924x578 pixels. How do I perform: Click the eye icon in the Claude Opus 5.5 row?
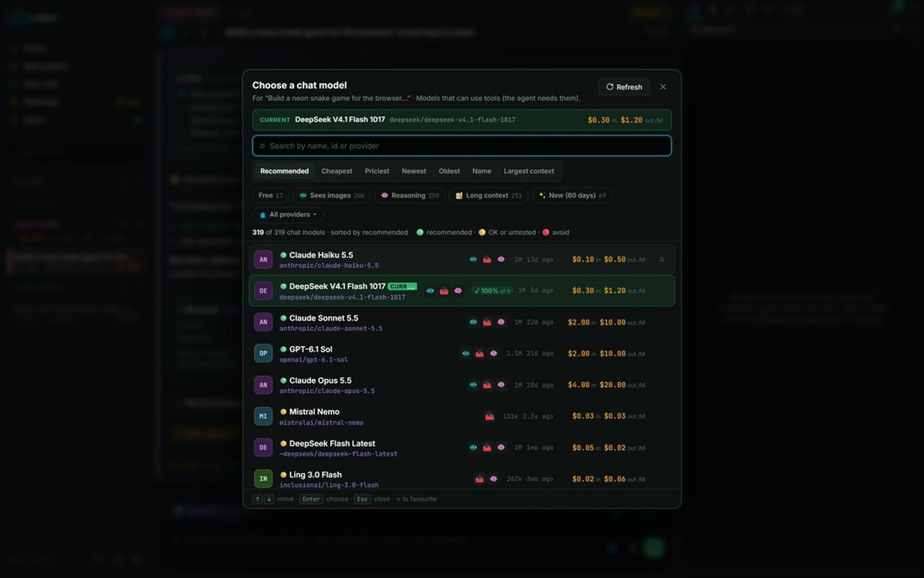(x=473, y=385)
